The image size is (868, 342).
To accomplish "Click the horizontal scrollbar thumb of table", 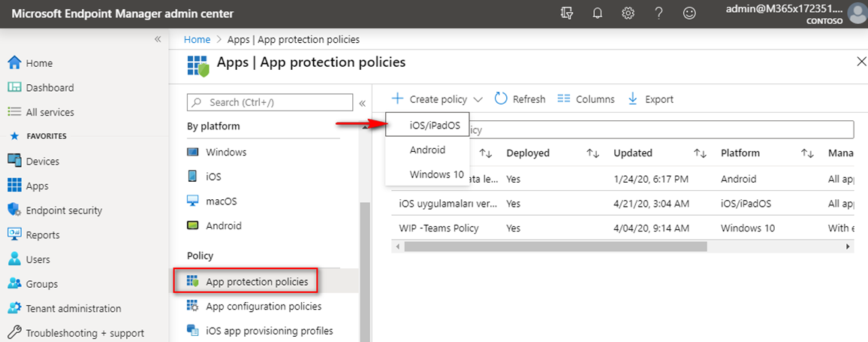I will pyautogui.click(x=556, y=246).
